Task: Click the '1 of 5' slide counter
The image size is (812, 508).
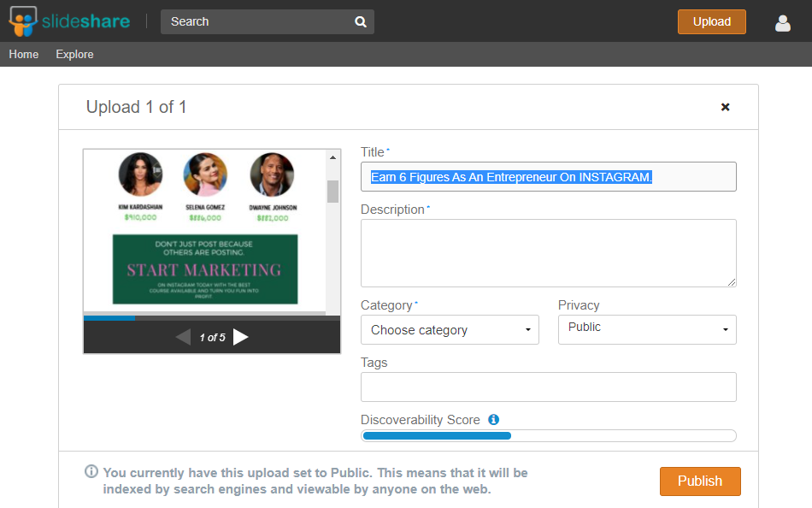Action: 212,338
